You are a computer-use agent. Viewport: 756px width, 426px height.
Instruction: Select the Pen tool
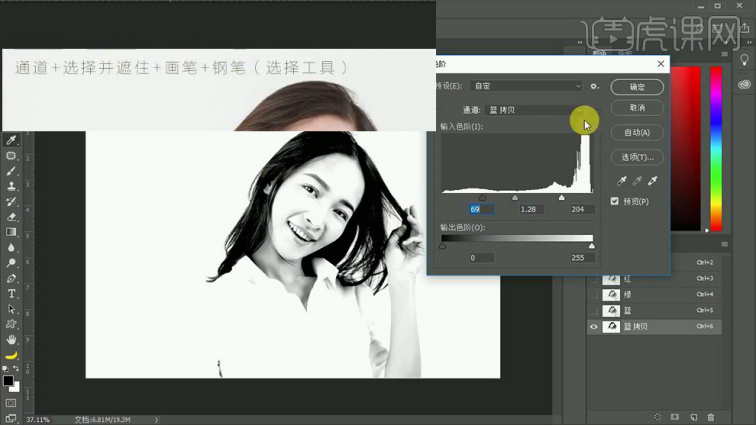click(x=11, y=279)
